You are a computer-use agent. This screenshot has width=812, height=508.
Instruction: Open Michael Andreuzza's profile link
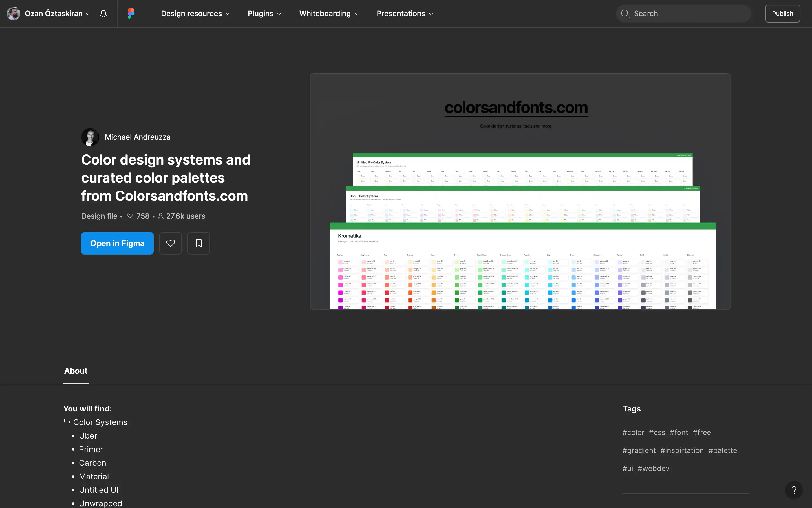click(x=138, y=137)
